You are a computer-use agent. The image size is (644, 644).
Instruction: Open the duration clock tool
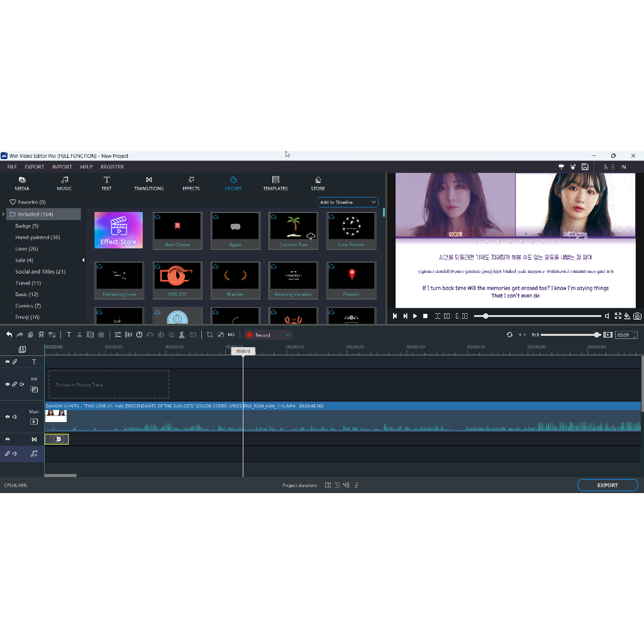tap(139, 335)
